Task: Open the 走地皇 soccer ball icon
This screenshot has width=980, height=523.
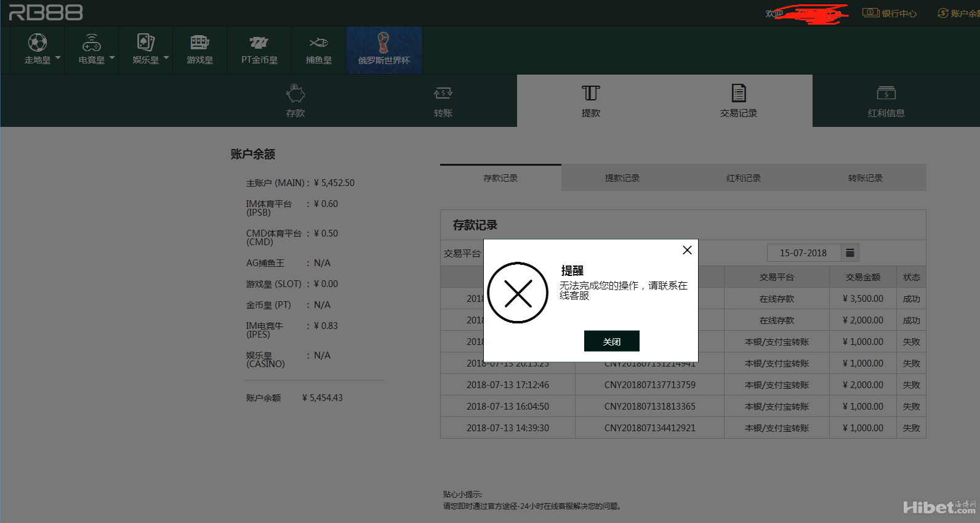Action: pos(38,43)
